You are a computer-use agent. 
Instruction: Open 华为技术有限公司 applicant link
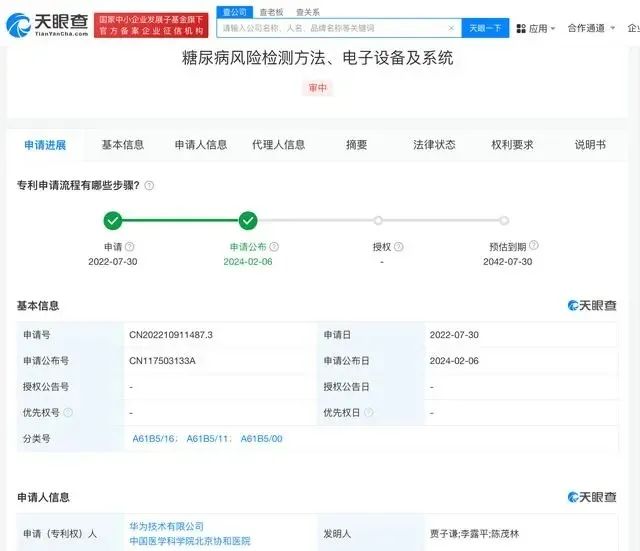click(167, 527)
